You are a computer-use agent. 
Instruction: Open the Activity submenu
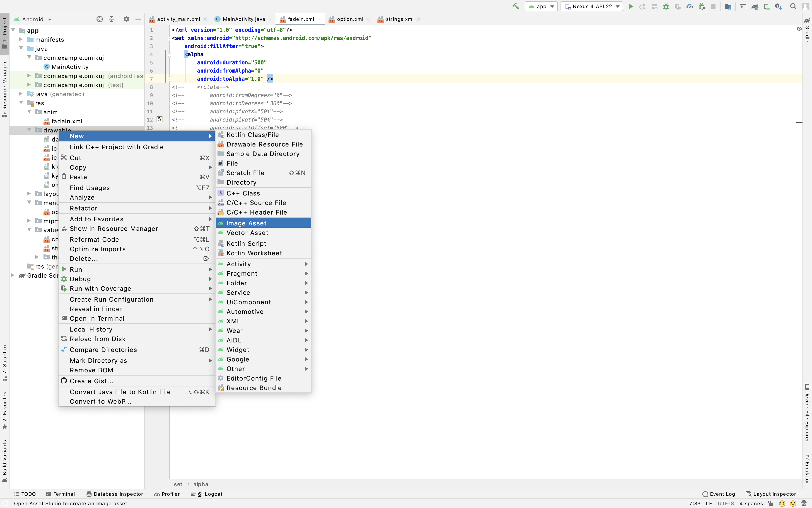click(263, 264)
